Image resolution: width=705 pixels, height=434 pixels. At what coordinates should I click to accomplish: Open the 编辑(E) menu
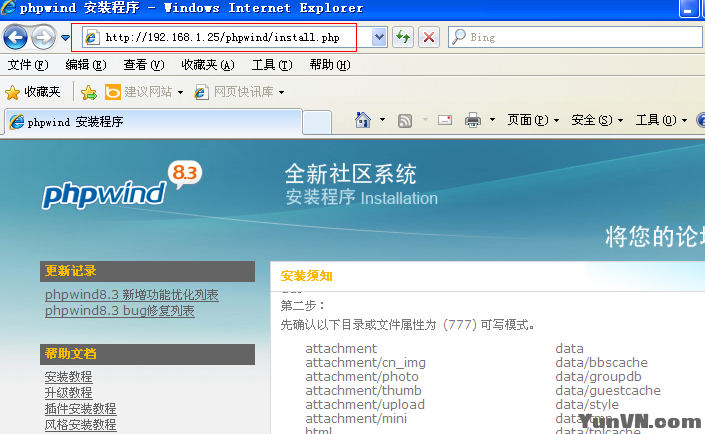pyautogui.click(x=86, y=65)
